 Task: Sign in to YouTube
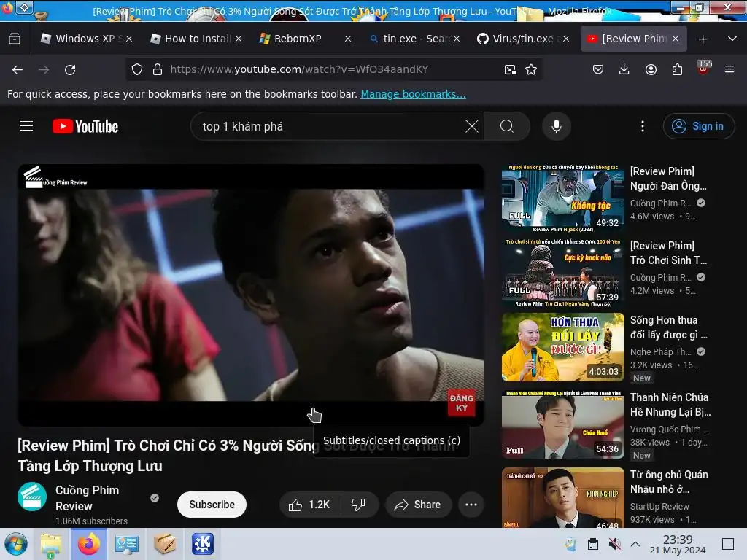(x=698, y=126)
